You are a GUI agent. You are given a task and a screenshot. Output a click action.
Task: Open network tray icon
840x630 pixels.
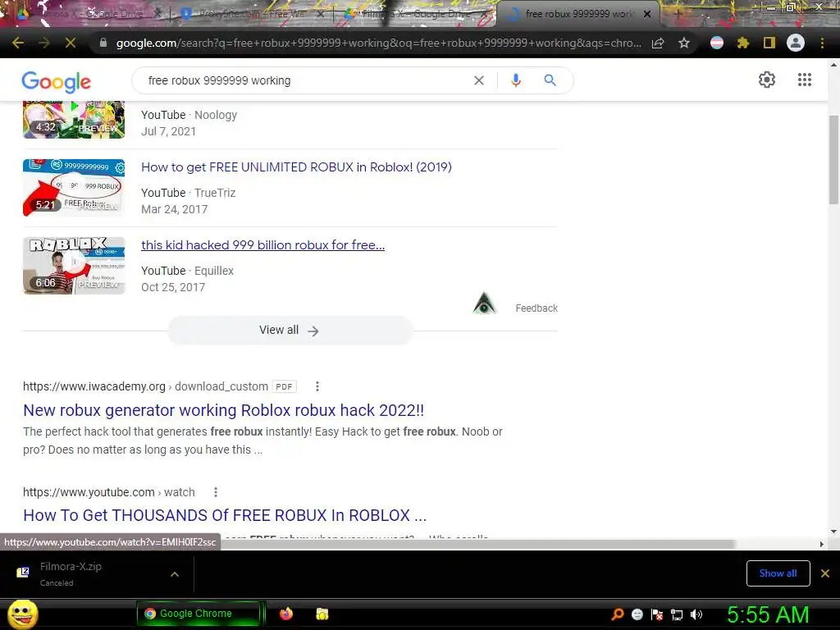pyautogui.click(x=677, y=614)
